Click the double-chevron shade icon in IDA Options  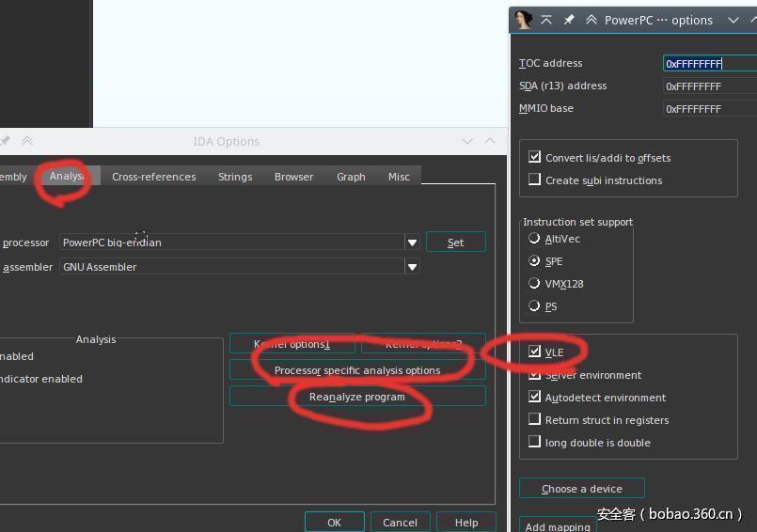pos(27,141)
